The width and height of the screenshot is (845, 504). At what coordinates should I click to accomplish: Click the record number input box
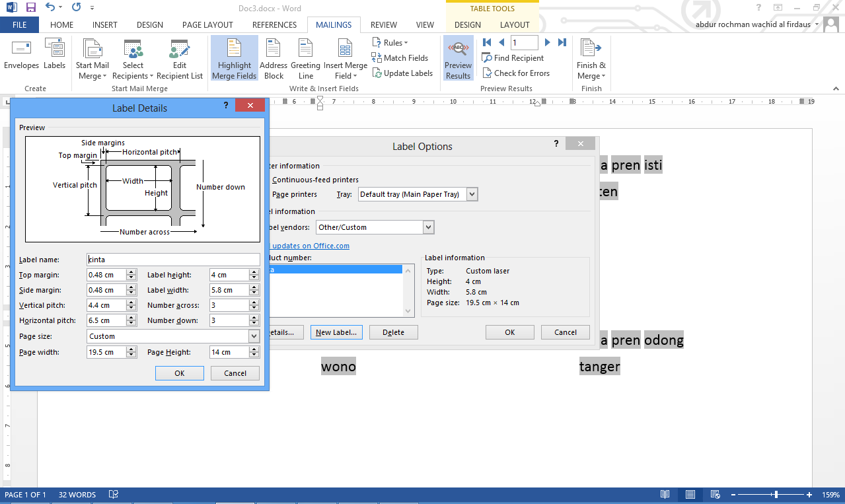pos(524,42)
